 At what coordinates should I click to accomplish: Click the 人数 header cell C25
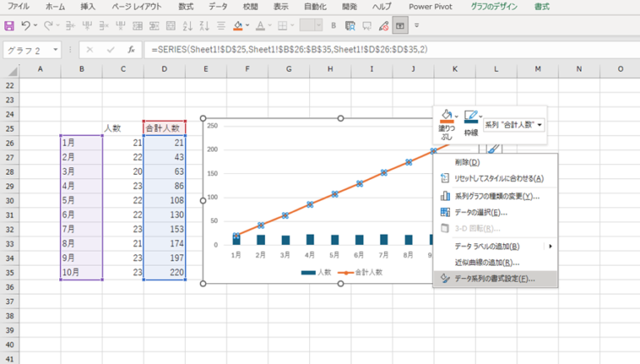(122, 128)
